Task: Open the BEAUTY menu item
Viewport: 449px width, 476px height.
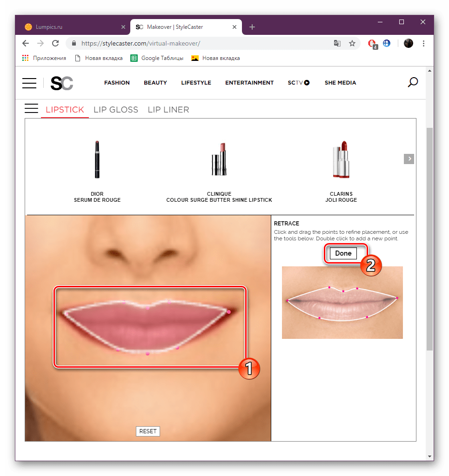Action: pos(155,82)
